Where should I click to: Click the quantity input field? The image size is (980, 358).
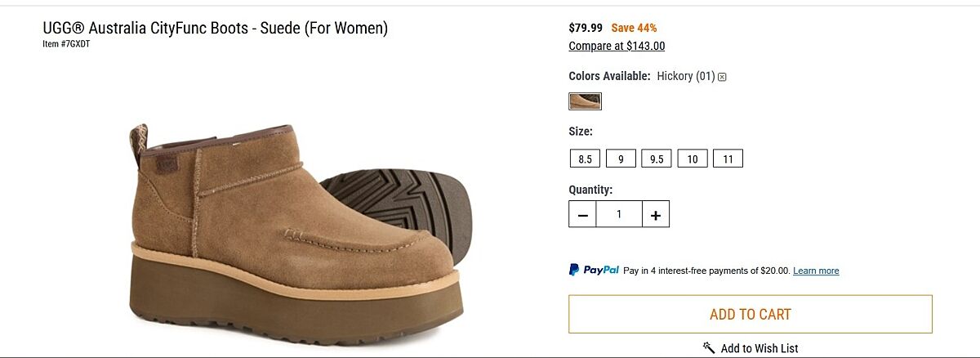point(619,214)
